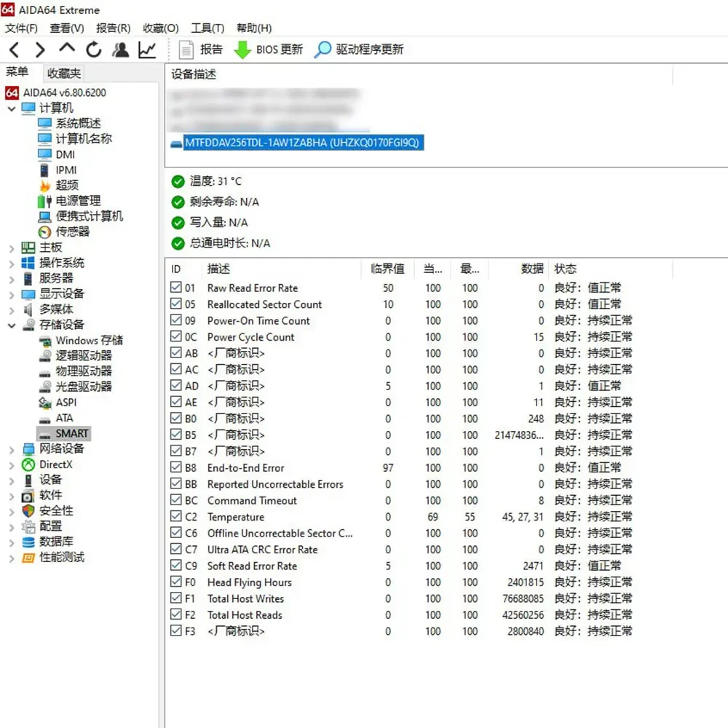Open the user profile toolbar icon
Viewport: 728px width, 728px height.
point(120,50)
